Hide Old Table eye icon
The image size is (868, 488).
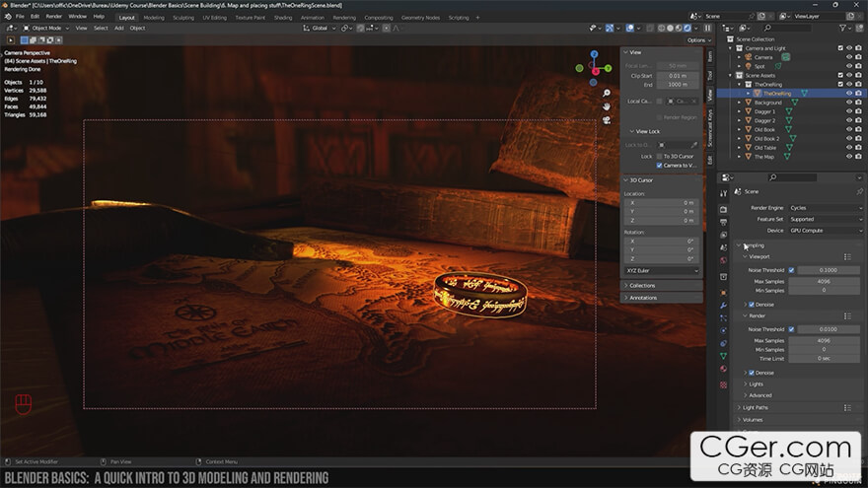point(849,148)
